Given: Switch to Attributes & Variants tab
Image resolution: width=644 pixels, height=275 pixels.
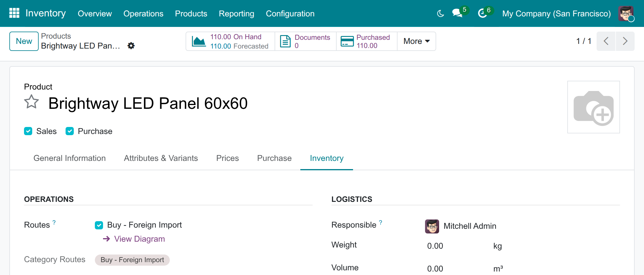Looking at the screenshot, I should 161,158.
